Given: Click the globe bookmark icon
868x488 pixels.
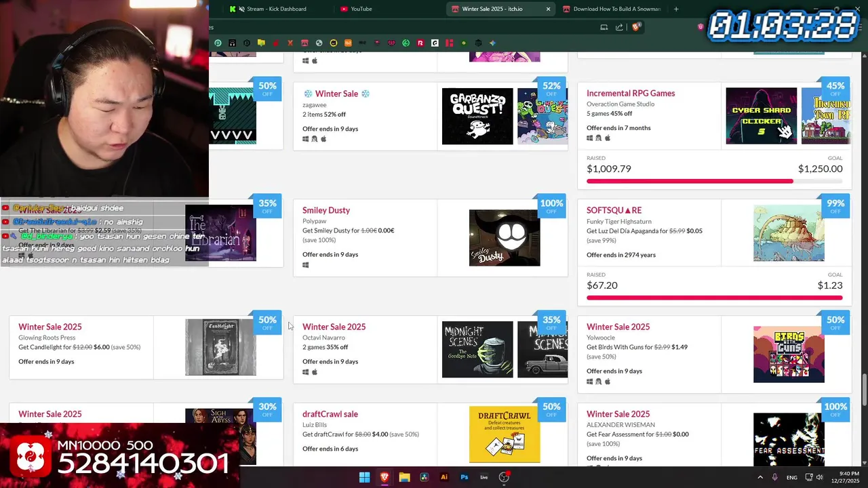Looking at the screenshot, I should pyautogui.click(x=319, y=43).
